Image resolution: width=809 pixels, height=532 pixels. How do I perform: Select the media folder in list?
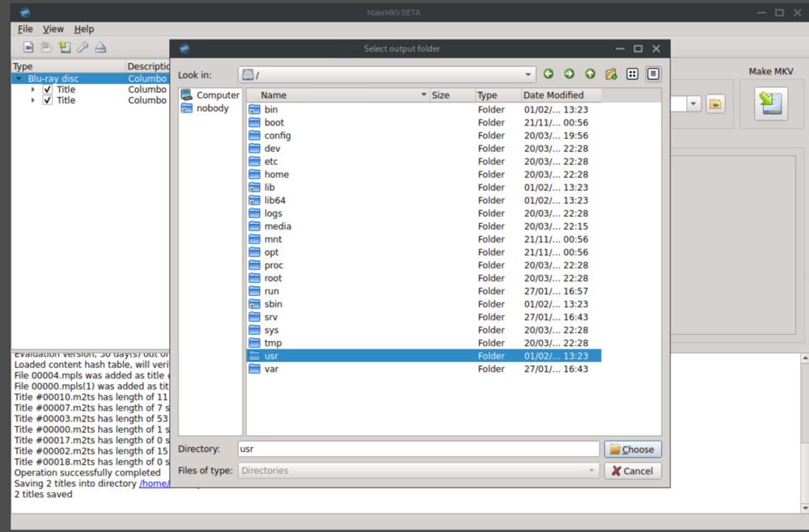[424, 226]
